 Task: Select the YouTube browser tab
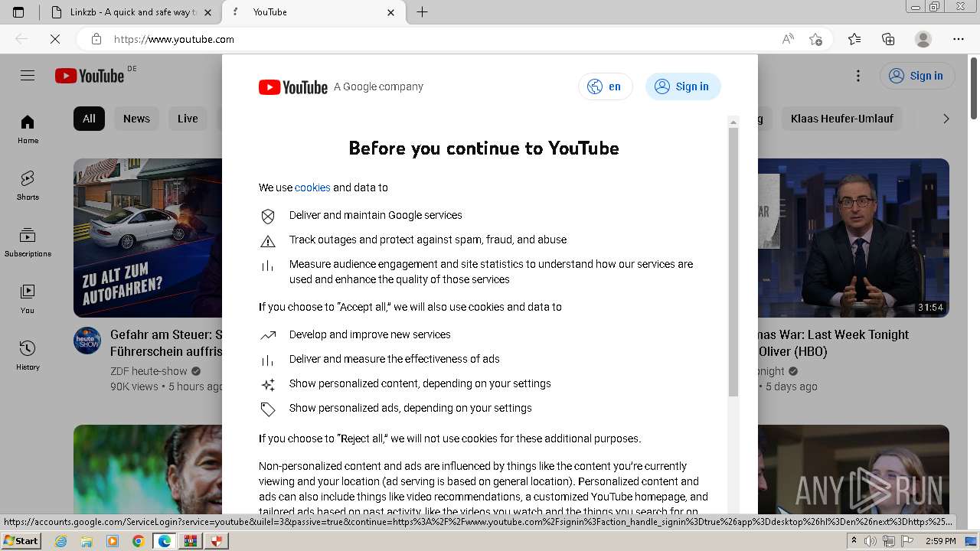coord(314,12)
